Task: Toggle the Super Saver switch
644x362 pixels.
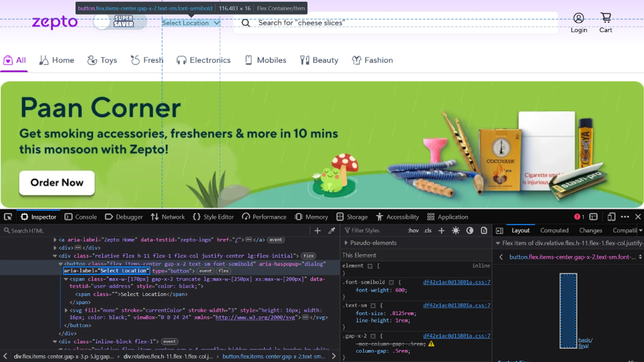Action: coord(120,21)
